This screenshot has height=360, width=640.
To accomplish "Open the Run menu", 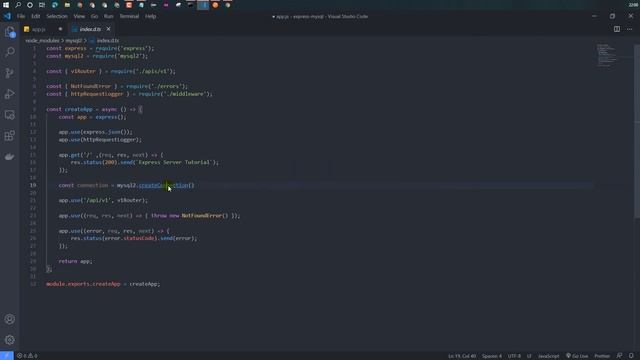I will [x=109, y=16].
